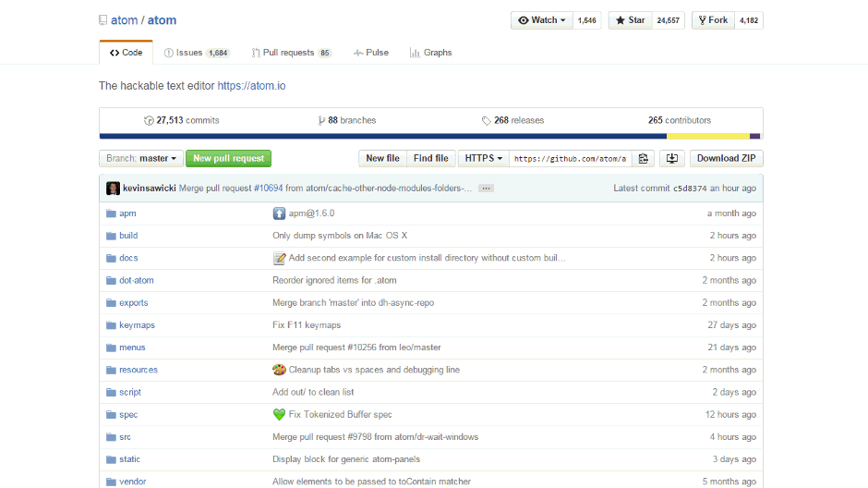Fork the atom repository
Image resolution: width=868 pixels, height=488 pixels.
coord(713,20)
